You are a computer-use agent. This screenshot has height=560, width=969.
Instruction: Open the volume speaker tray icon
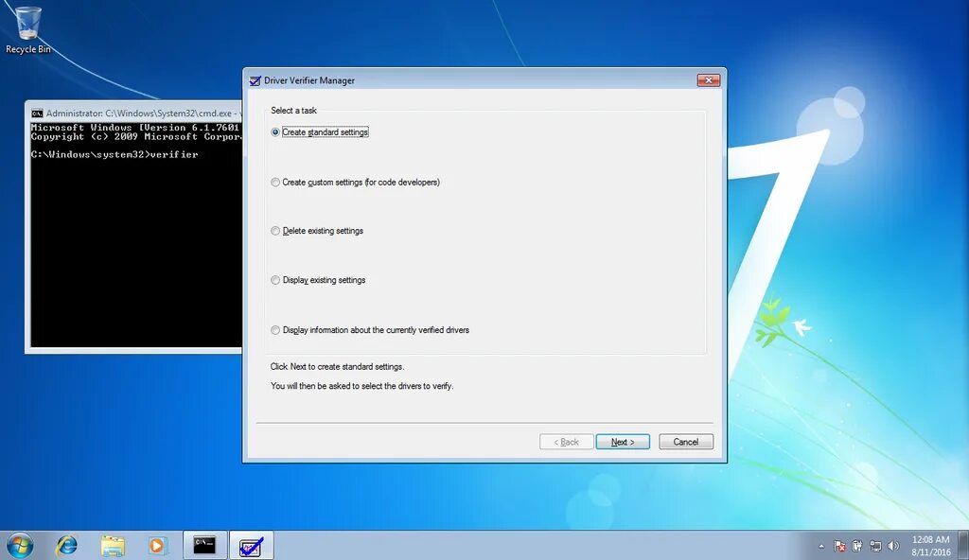point(893,546)
